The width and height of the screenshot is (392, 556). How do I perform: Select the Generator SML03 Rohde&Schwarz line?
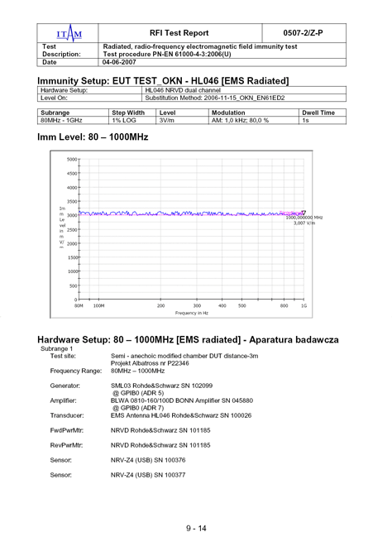pyautogui.click(x=161, y=386)
